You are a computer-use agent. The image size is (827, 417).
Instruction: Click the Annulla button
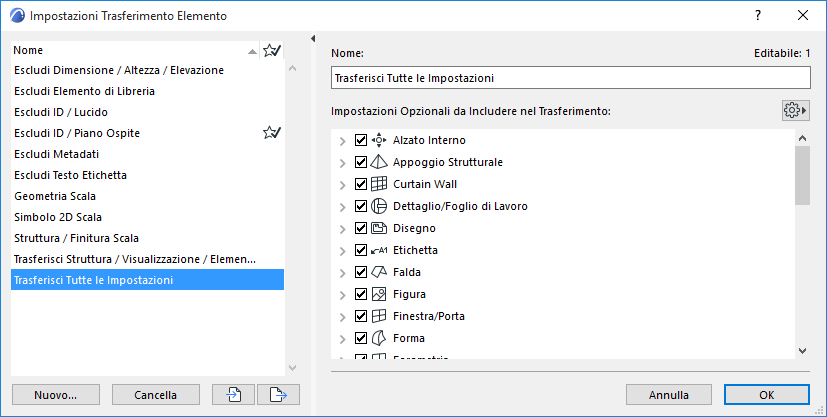point(668,394)
